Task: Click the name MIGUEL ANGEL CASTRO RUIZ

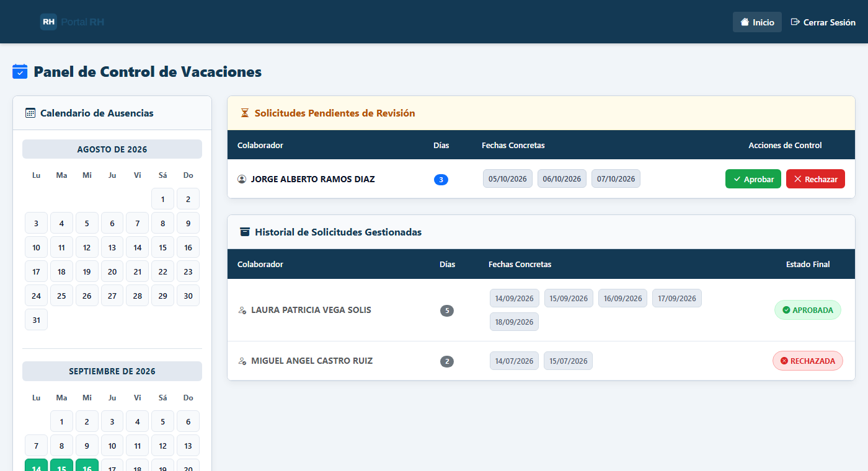Action: coord(312,361)
